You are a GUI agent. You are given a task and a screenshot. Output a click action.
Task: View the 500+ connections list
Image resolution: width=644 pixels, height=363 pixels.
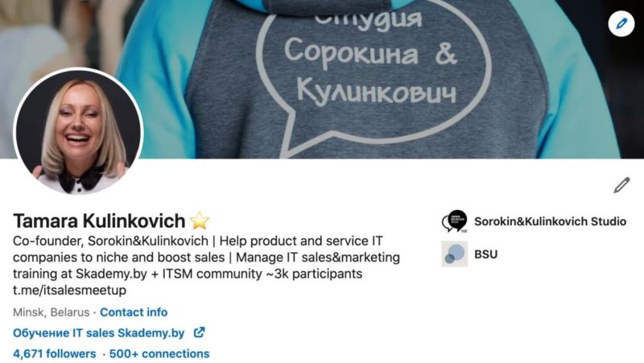click(x=159, y=353)
